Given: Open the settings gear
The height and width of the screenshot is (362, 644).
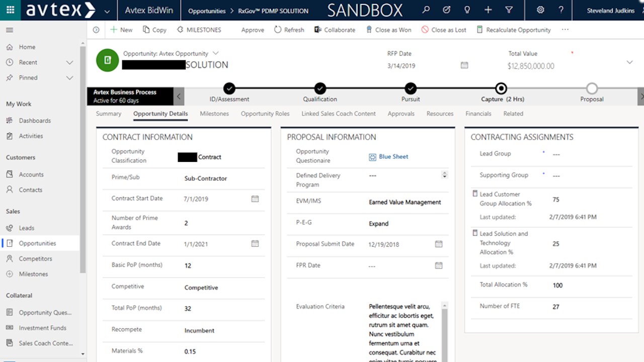Looking at the screenshot, I should (540, 10).
